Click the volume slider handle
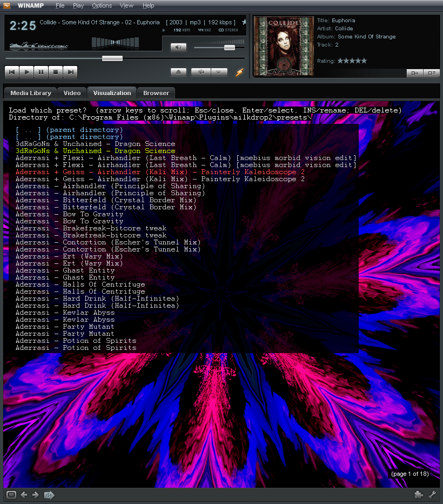This screenshot has height=504, width=443. 230,48
